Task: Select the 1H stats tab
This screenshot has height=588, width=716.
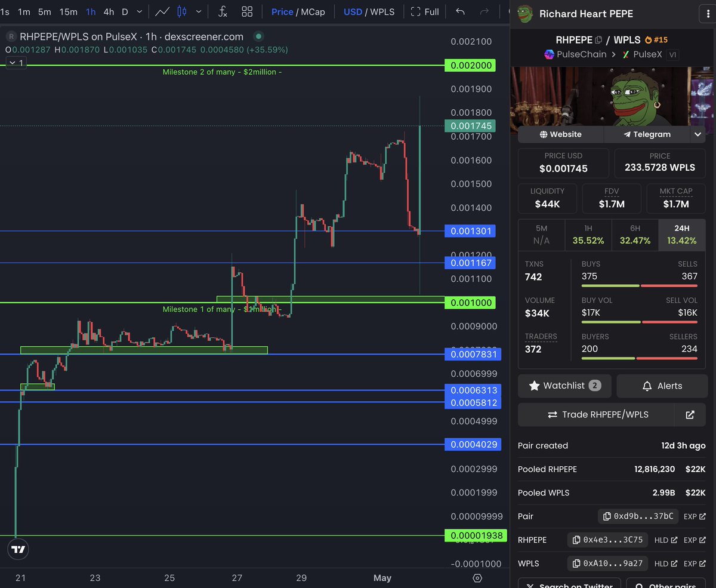Action: click(x=588, y=234)
